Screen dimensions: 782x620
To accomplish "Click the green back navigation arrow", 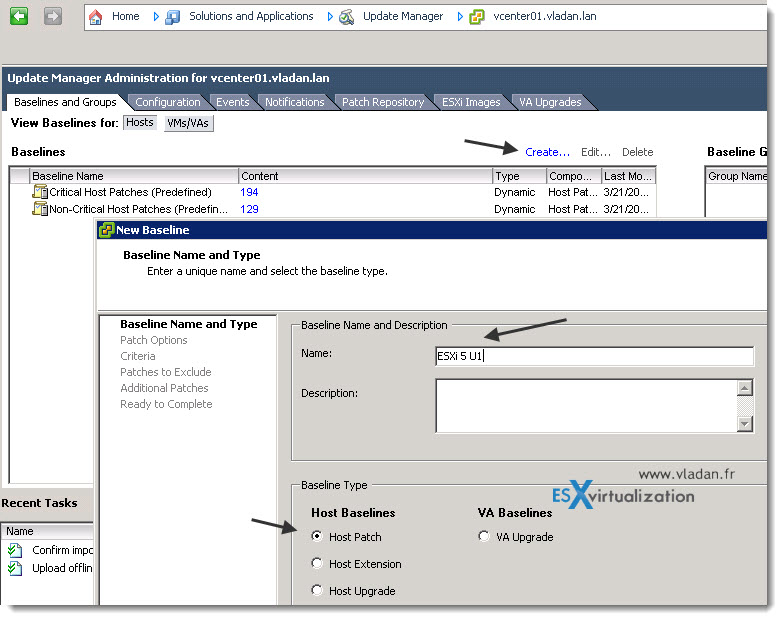I will 19,16.
